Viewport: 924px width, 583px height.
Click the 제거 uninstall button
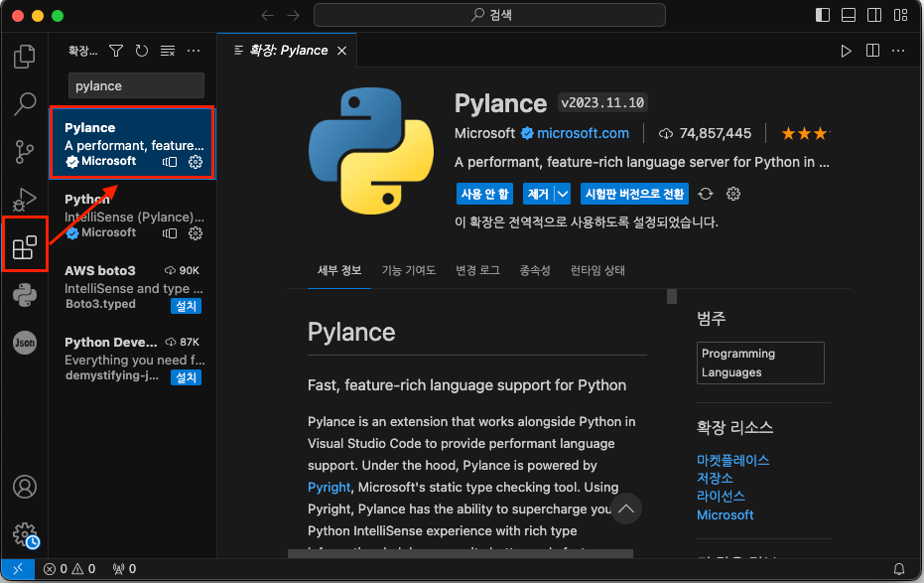coord(538,194)
